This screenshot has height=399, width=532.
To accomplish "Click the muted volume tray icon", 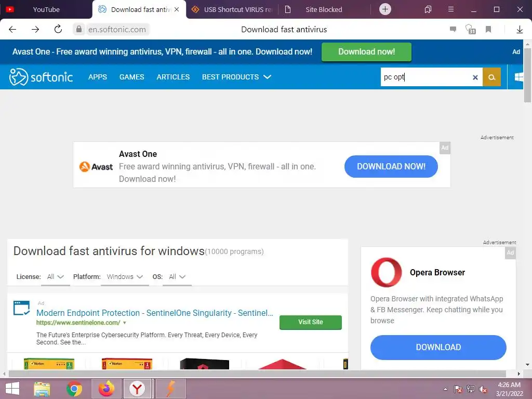I will coord(484,389).
